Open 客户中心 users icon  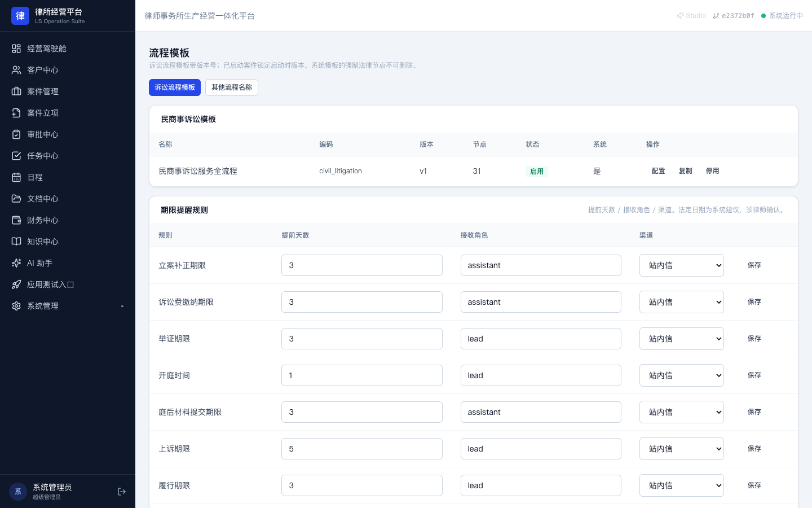16,70
